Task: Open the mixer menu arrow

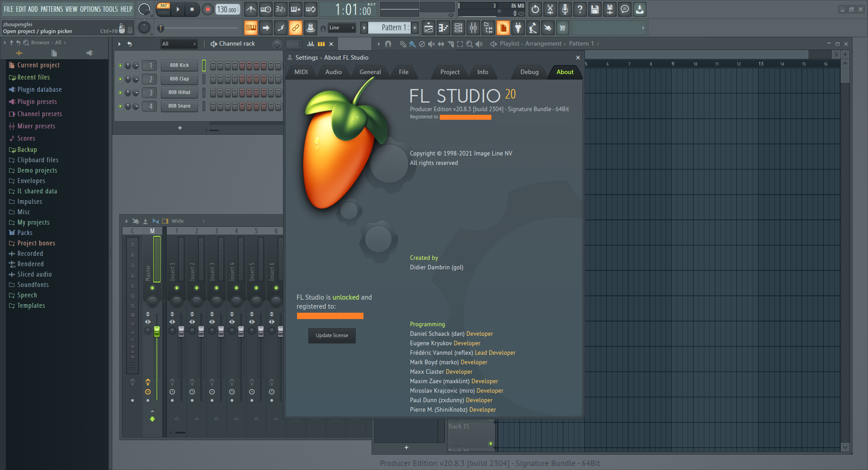Action: (127, 221)
